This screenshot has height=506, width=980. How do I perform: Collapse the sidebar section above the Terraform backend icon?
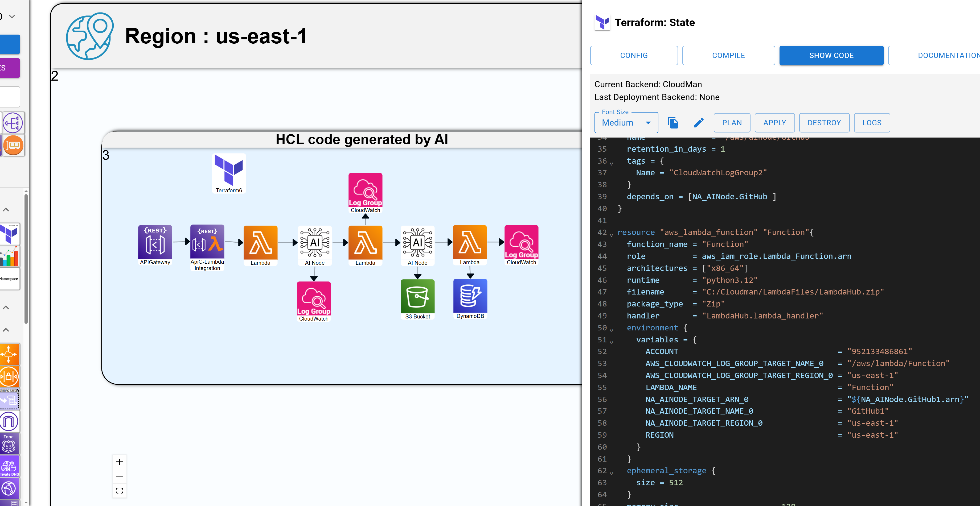click(x=6, y=209)
